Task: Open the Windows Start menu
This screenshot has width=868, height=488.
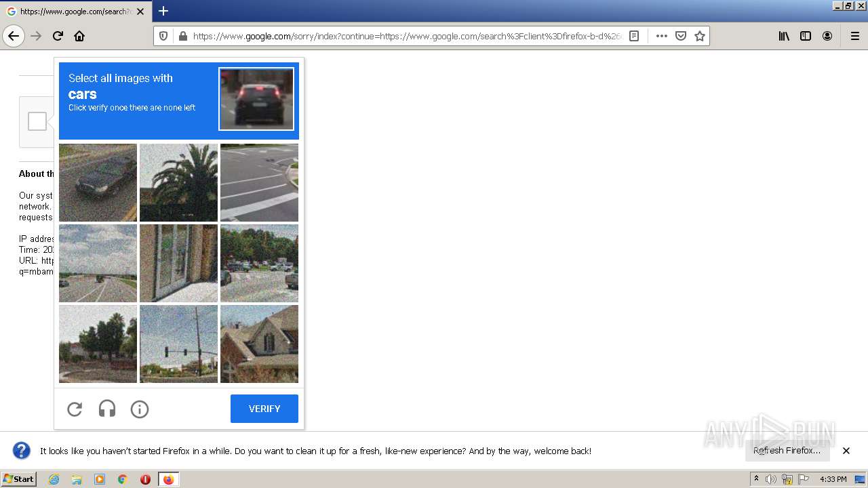Action: [x=18, y=479]
